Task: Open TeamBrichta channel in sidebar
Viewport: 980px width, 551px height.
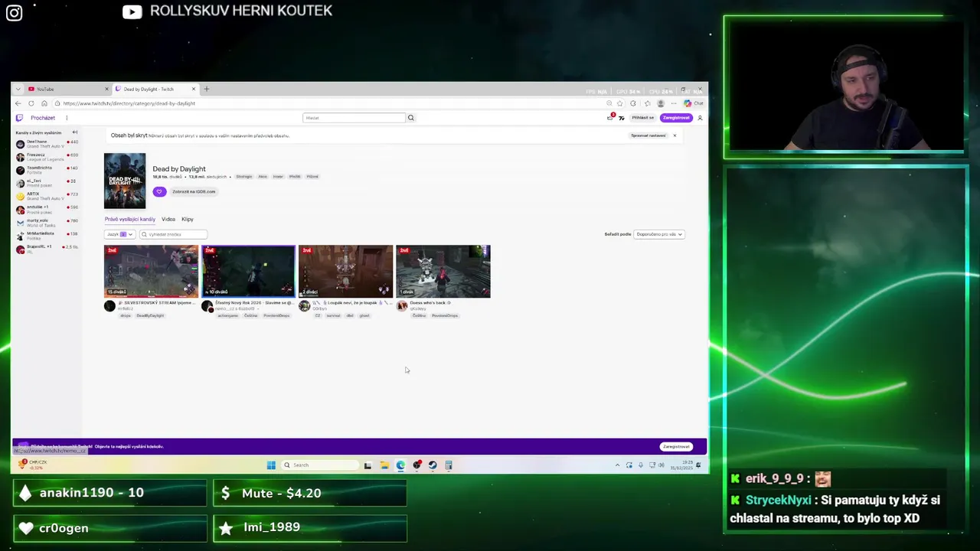Action: 47,170
